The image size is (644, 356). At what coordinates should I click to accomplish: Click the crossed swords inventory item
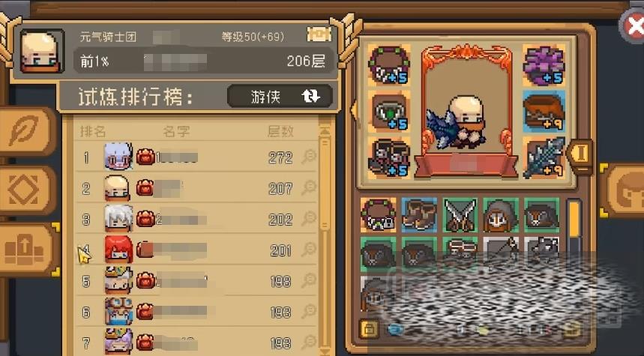[460, 215]
